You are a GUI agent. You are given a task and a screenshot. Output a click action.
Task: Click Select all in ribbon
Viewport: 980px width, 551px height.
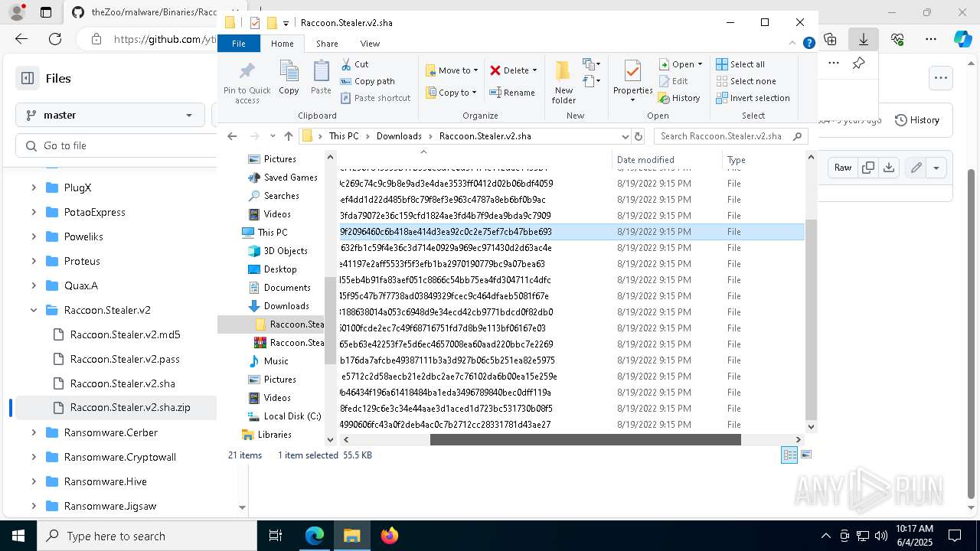[740, 64]
